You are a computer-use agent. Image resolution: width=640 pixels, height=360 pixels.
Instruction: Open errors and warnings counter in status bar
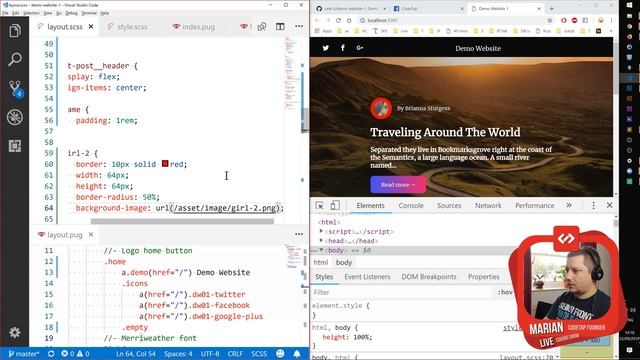coord(75,354)
